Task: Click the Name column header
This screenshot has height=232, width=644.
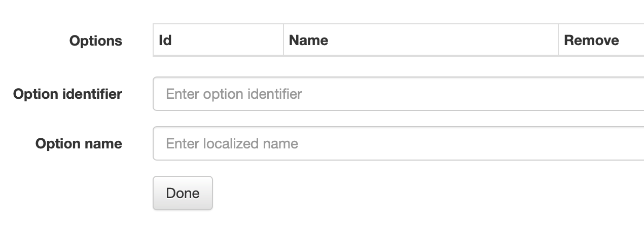Action: pyautogui.click(x=308, y=40)
